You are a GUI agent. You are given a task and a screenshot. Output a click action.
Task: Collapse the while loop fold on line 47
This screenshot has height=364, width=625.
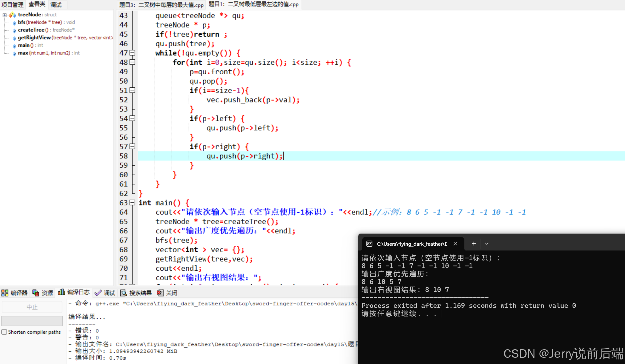(x=132, y=53)
